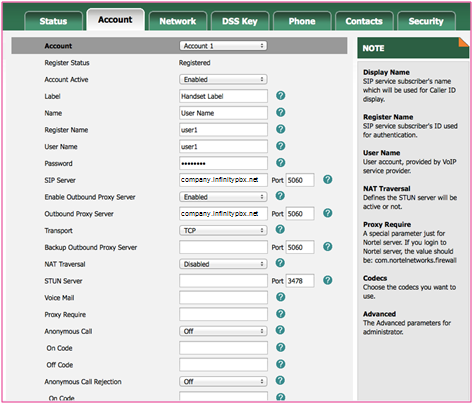
Task: Go to the Phone tab
Action: click(x=302, y=21)
